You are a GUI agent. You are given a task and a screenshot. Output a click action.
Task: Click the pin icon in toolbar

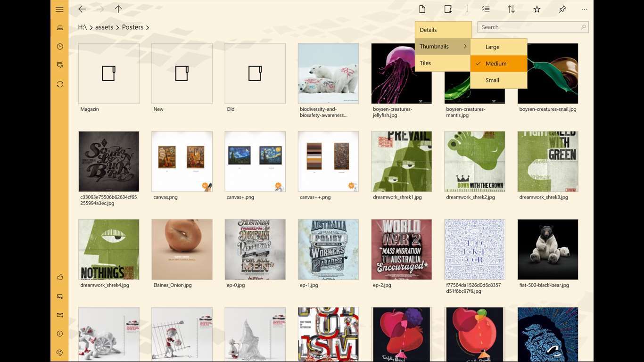562,9
